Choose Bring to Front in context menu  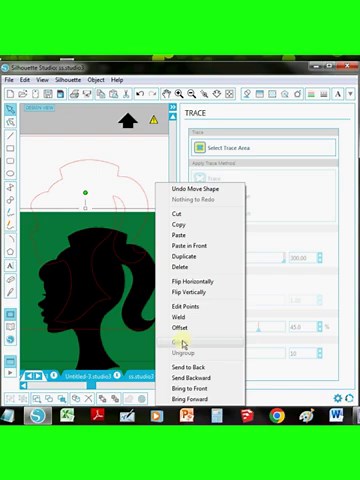(190, 388)
